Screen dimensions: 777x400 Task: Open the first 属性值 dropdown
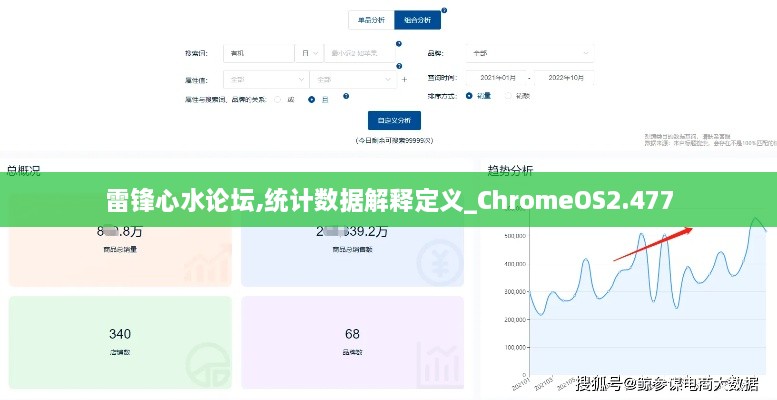click(266, 79)
